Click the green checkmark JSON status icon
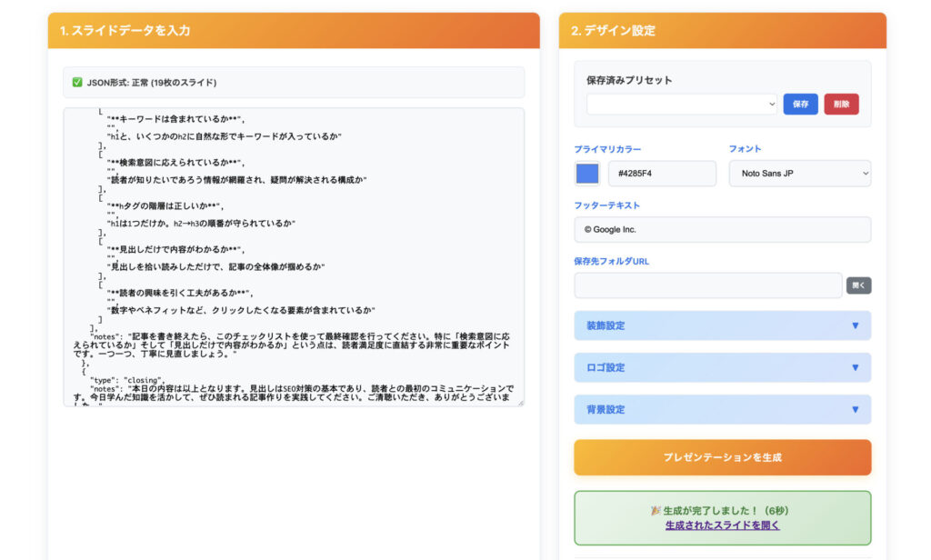Image resolution: width=931 pixels, height=560 pixels. tap(77, 83)
